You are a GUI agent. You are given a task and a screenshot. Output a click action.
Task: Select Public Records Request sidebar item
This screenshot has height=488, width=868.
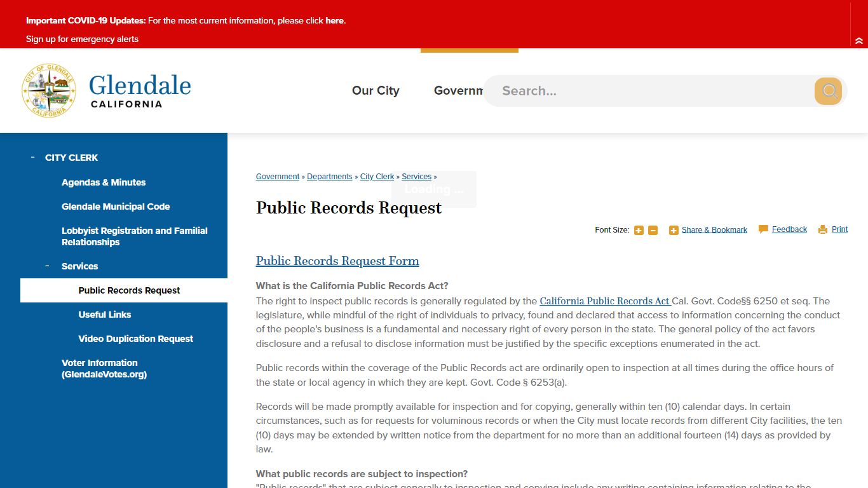click(x=124, y=290)
